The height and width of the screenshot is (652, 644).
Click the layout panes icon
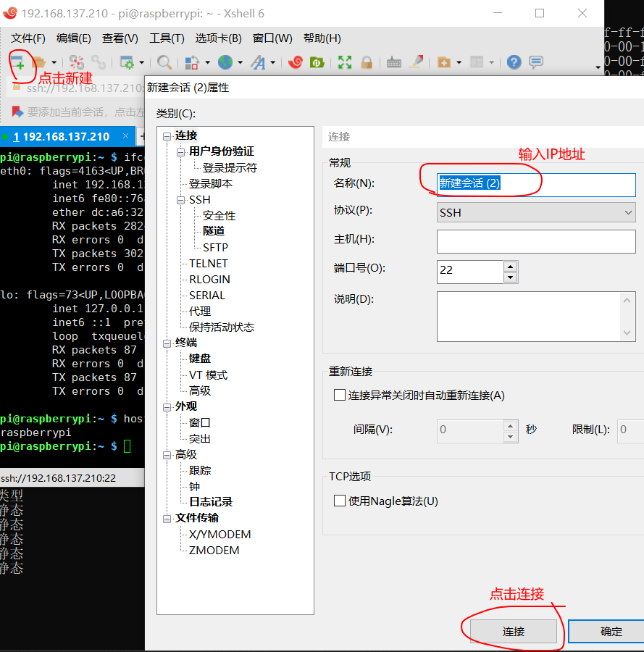click(x=477, y=62)
